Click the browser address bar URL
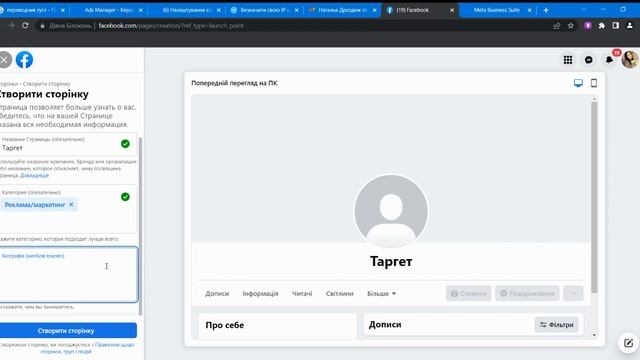The width and height of the screenshot is (640, 360). click(171, 26)
